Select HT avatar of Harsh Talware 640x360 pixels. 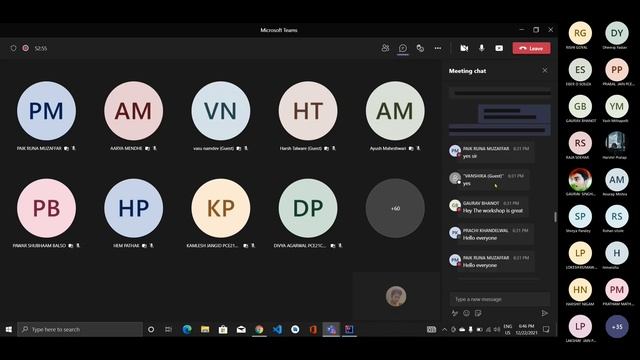308,111
